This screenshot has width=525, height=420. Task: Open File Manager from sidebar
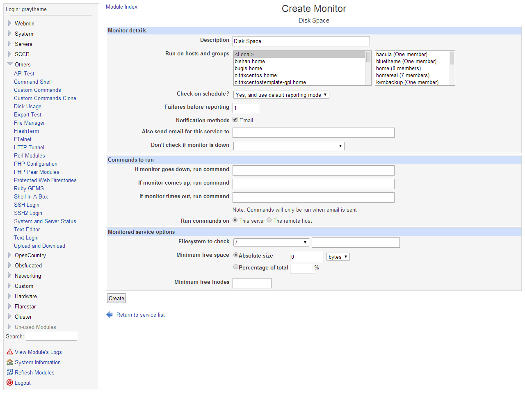pyautogui.click(x=29, y=123)
